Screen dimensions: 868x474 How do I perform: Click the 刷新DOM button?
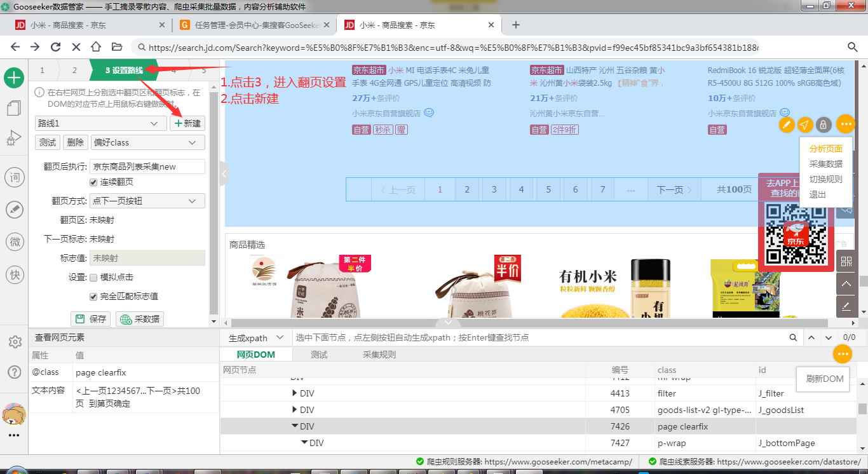[825, 379]
